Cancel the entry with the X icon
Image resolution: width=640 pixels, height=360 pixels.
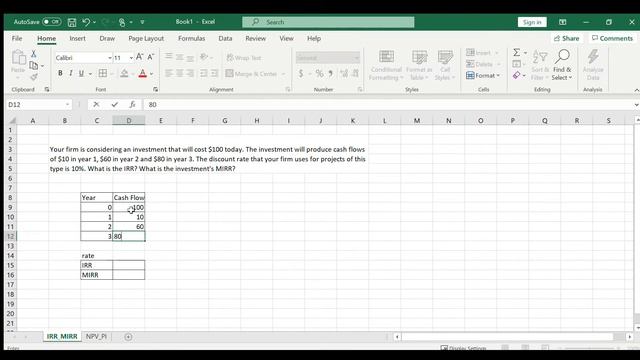96,104
